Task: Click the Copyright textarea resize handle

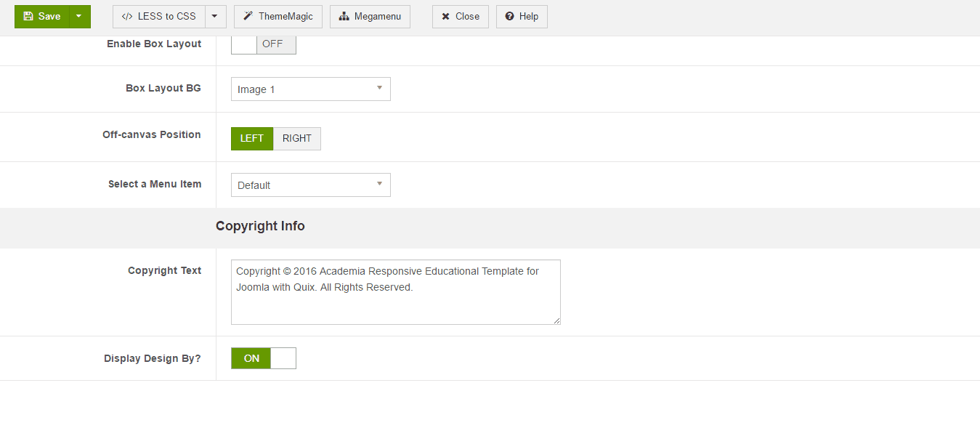Action: pos(556,320)
